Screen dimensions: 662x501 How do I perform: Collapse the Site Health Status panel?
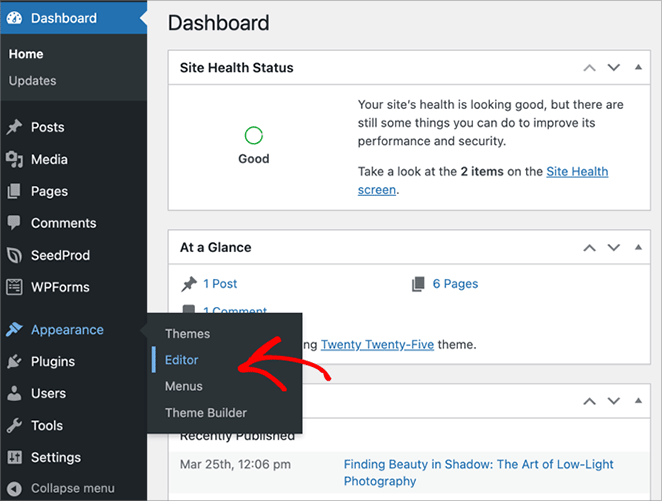pos(638,68)
